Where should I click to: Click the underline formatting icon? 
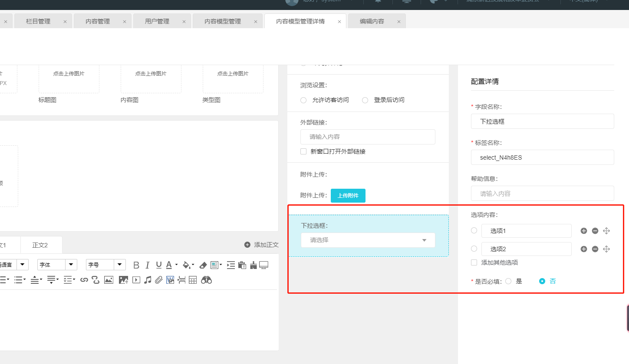pos(159,265)
